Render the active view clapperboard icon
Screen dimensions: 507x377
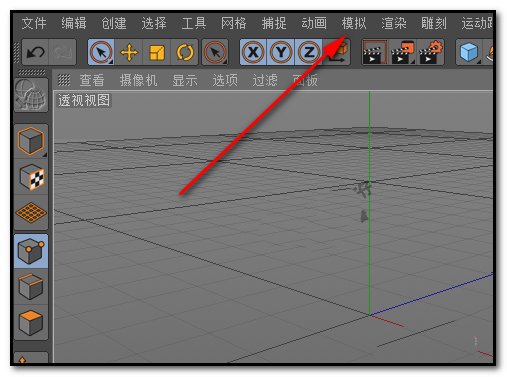[375, 52]
